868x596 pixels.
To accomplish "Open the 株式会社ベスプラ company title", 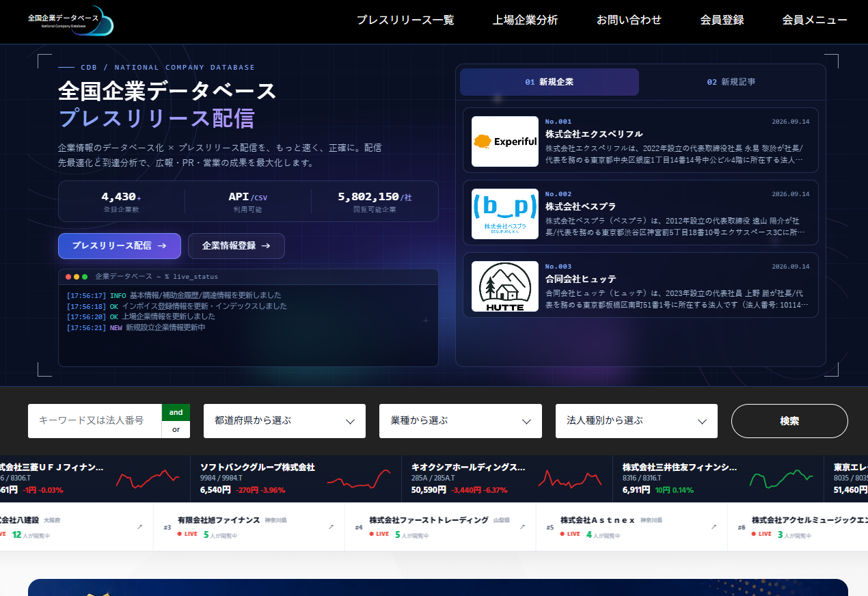I will pyautogui.click(x=580, y=206).
